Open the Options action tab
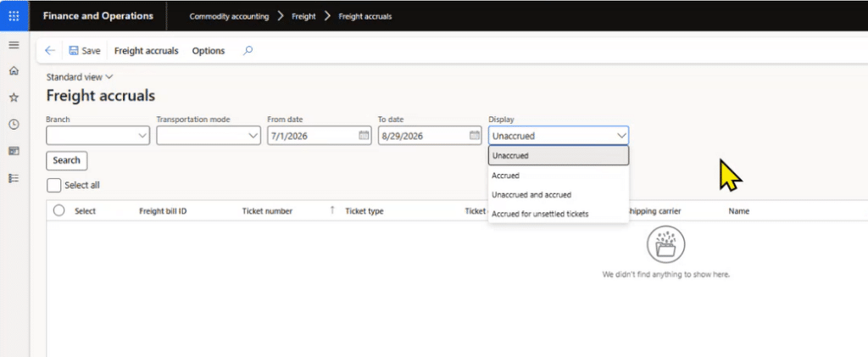The height and width of the screenshot is (357, 868). [x=209, y=50]
